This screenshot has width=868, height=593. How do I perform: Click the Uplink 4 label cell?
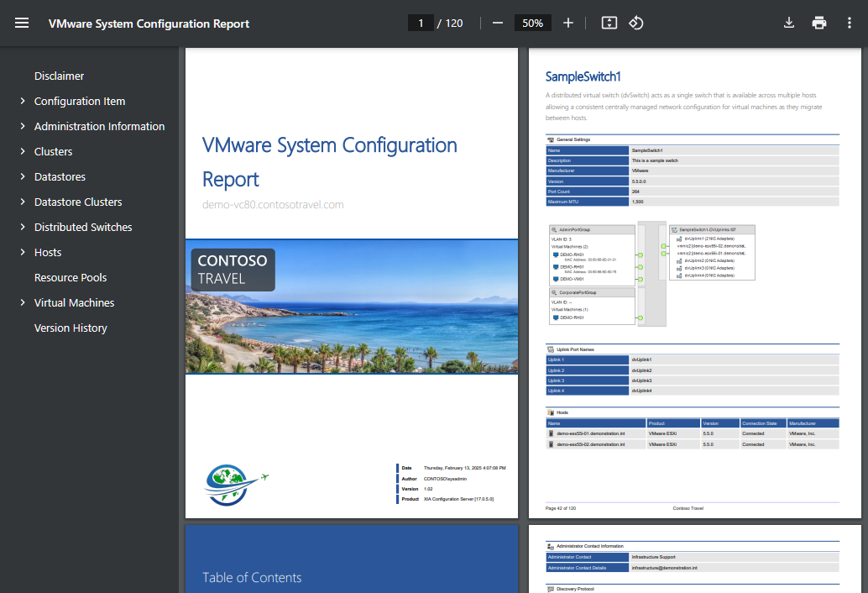tap(588, 391)
